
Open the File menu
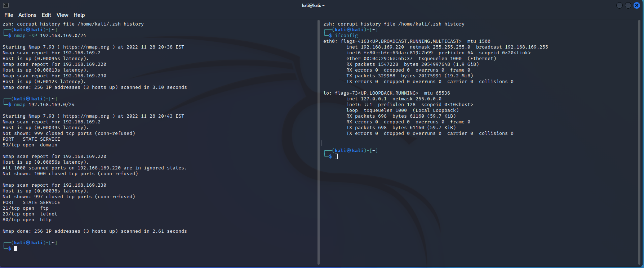[x=9, y=15]
